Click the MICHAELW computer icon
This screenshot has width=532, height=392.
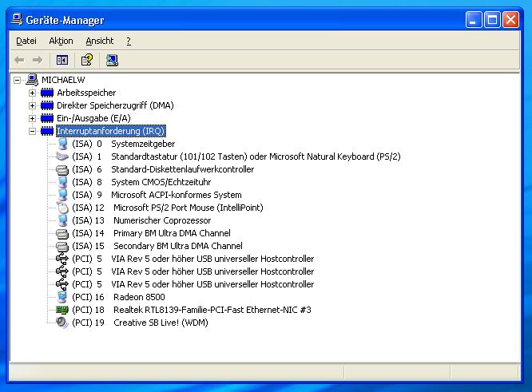click(x=32, y=80)
